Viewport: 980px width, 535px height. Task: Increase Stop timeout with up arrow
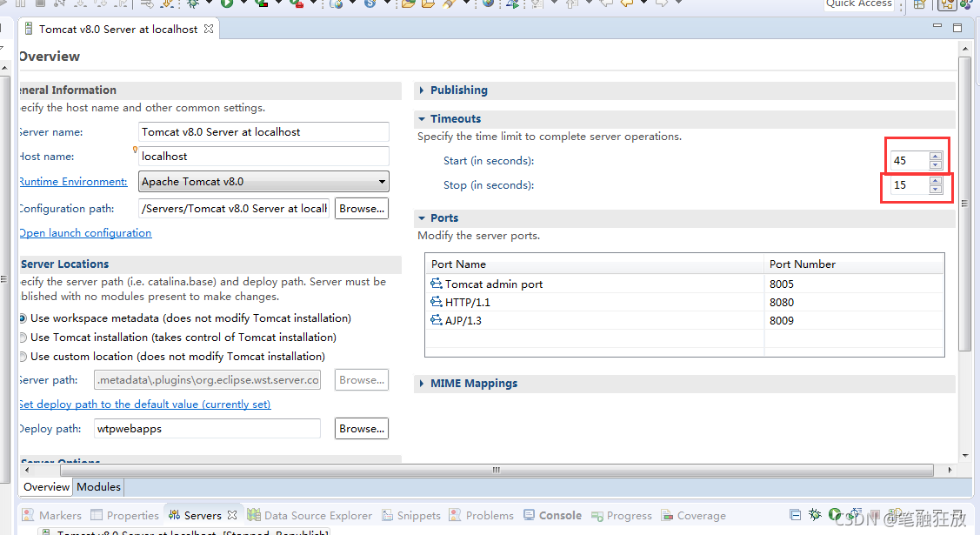(936, 181)
